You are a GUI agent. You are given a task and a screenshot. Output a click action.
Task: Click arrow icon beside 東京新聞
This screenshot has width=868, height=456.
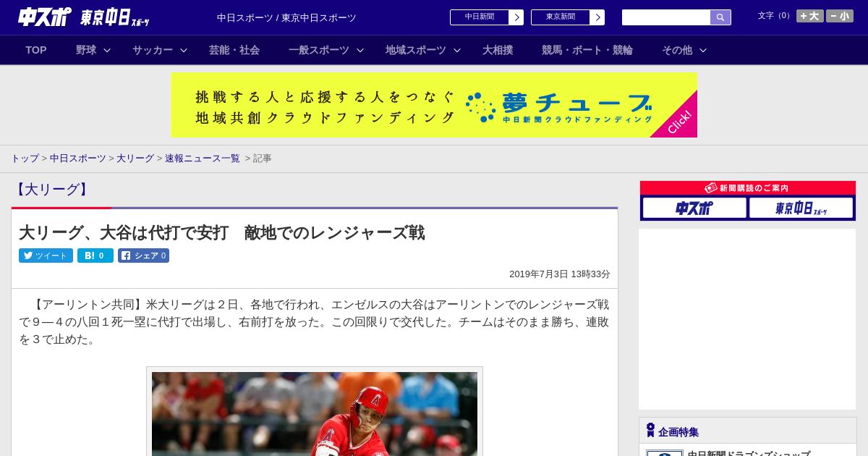point(597,17)
